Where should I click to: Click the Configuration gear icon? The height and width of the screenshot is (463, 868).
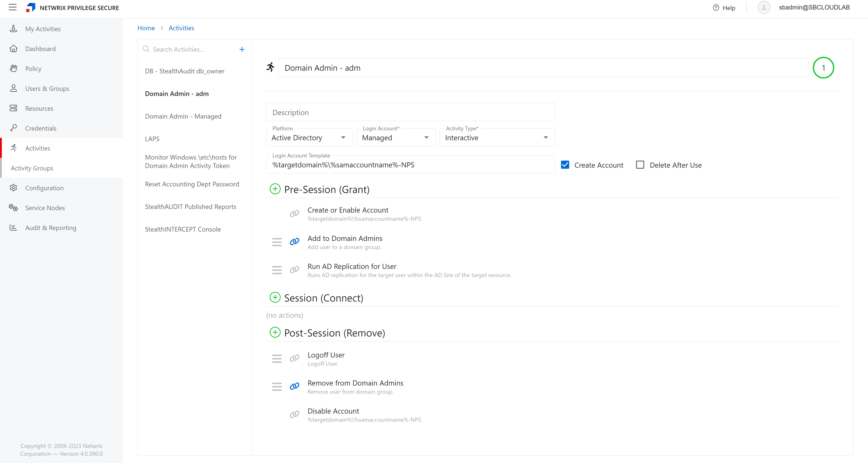coord(13,188)
